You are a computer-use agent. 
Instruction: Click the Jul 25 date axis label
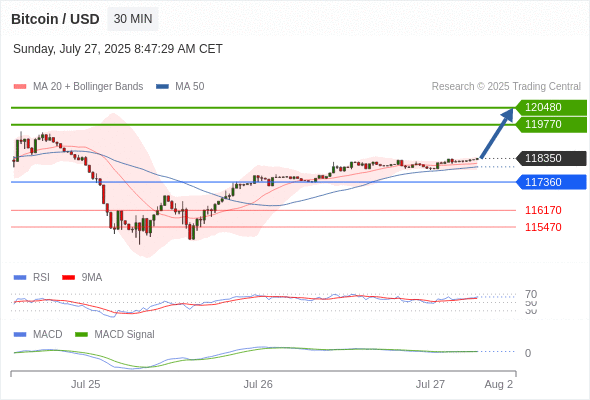[85, 384]
